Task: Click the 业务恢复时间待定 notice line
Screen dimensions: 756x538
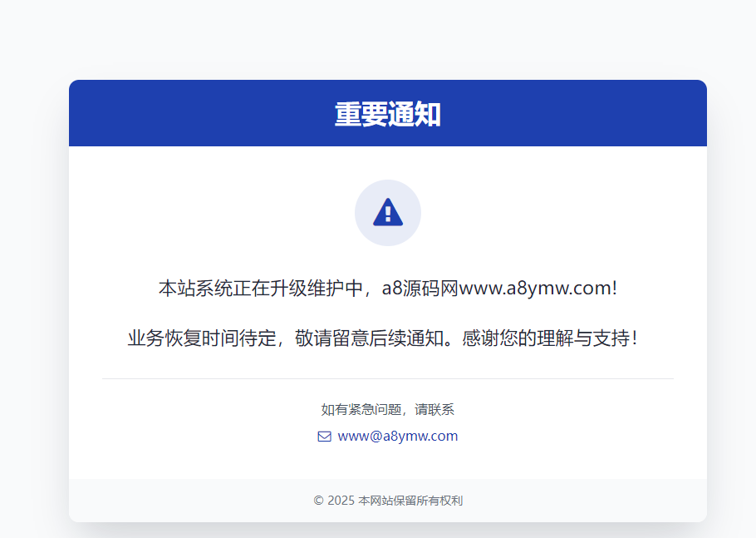Action: tap(383, 338)
